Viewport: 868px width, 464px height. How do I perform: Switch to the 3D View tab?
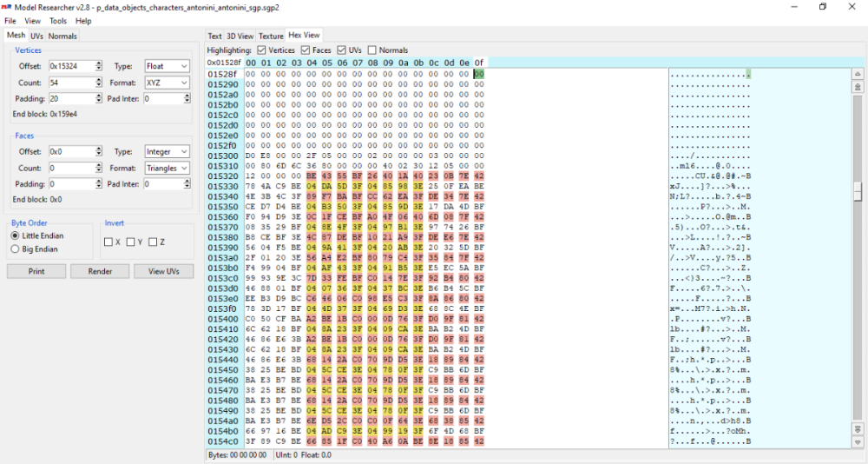click(240, 36)
